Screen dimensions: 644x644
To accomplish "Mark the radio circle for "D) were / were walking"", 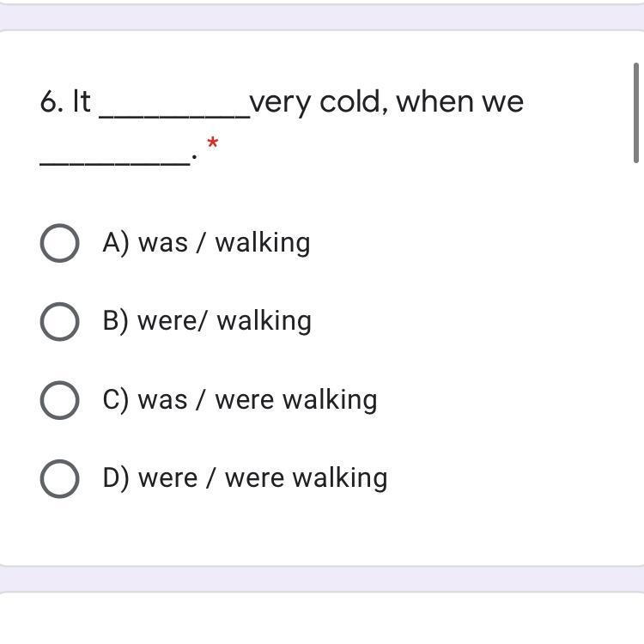I will click(x=59, y=478).
